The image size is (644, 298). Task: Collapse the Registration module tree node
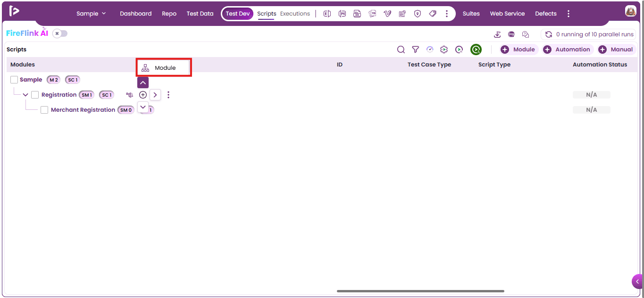coord(25,95)
